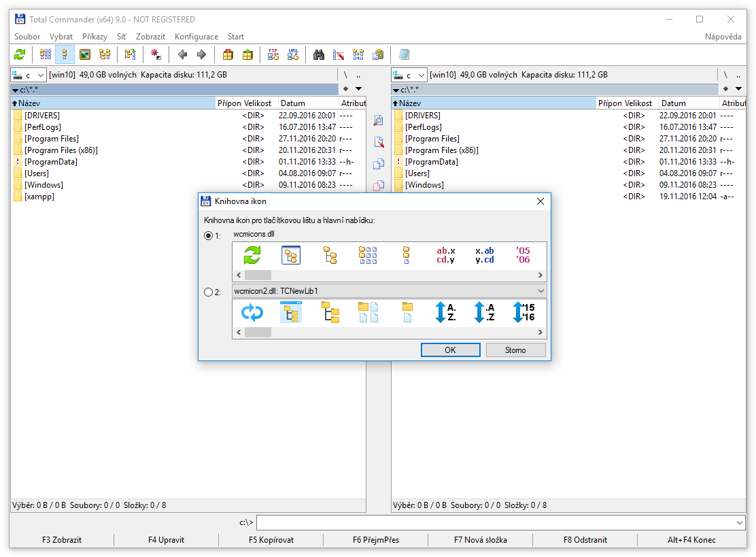Select the full file details view icon
Image resolution: width=756 pixels, height=557 pixels.
[65, 54]
